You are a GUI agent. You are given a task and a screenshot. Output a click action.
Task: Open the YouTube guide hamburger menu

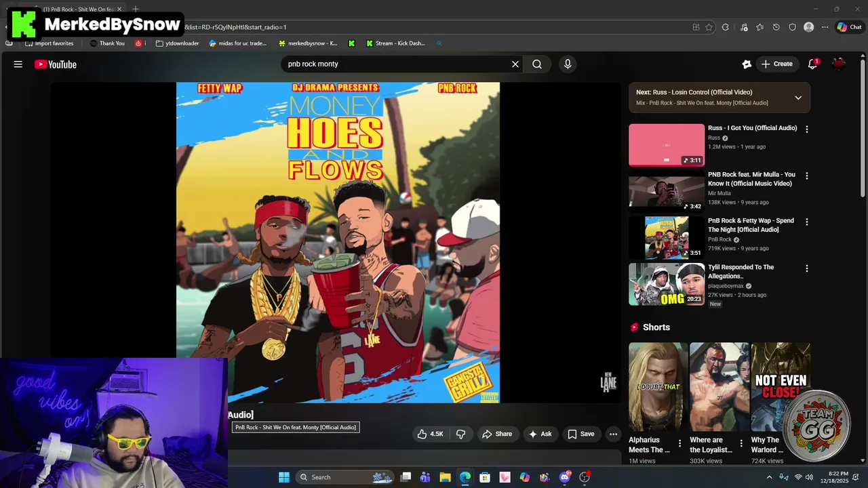pyautogui.click(x=18, y=64)
